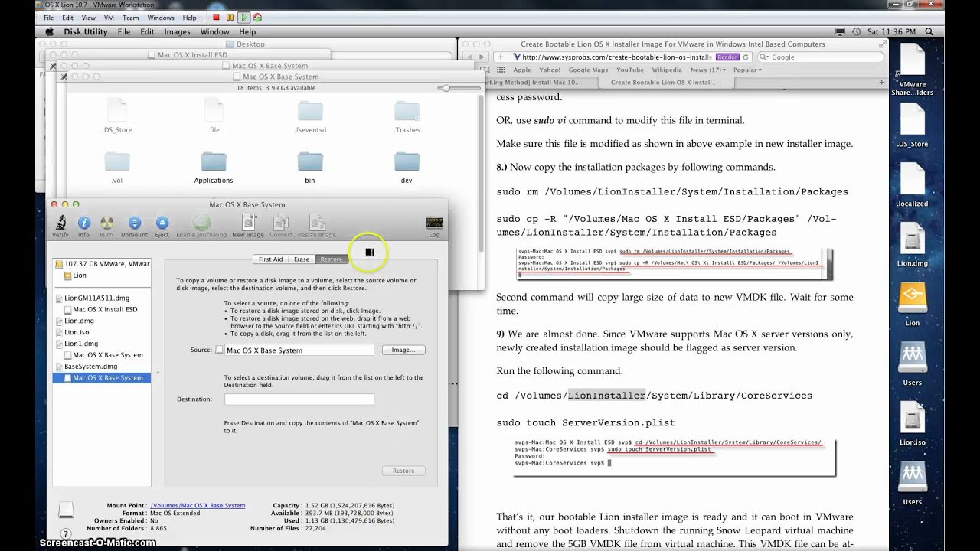Viewport: 980px width, 551px height.
Task: Open Disk Utility's Images menu
Action: (x=177, y=32)
